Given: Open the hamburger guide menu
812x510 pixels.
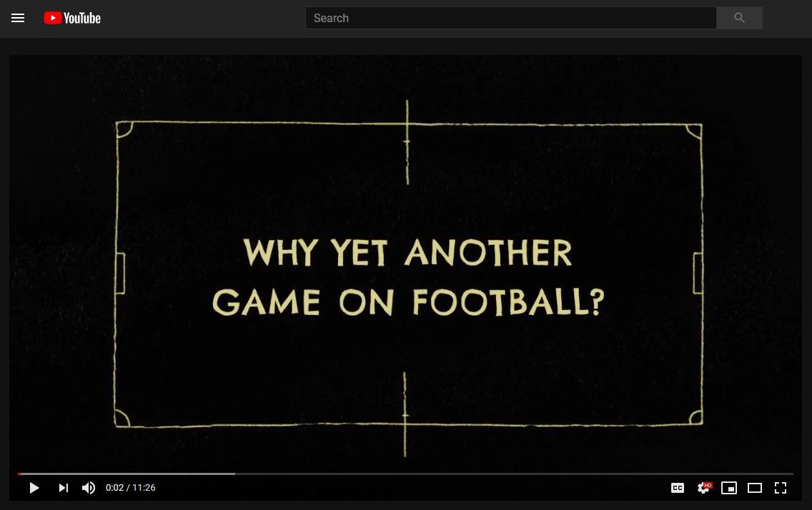Looking at the screenshot, I should 18,18.
